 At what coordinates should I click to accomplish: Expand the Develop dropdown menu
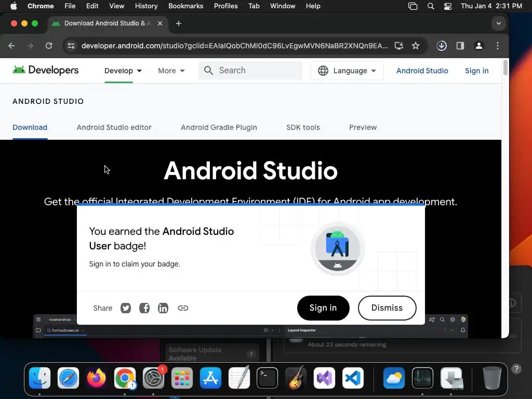123,71
